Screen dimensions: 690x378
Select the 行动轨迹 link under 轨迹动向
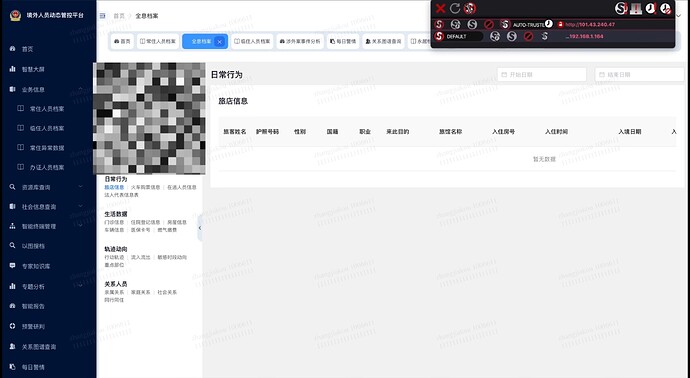click(114, 257)
